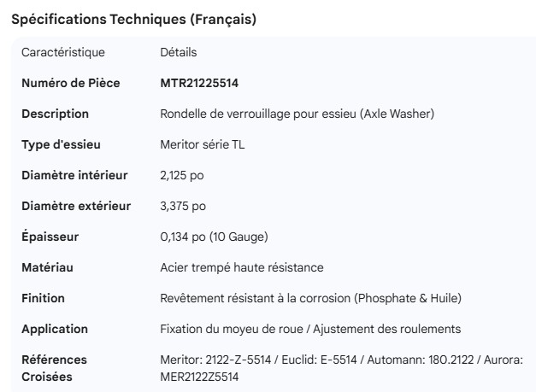Select part number MTR21225514
This screenshot has width=536, height=392.
click(199, 83)
